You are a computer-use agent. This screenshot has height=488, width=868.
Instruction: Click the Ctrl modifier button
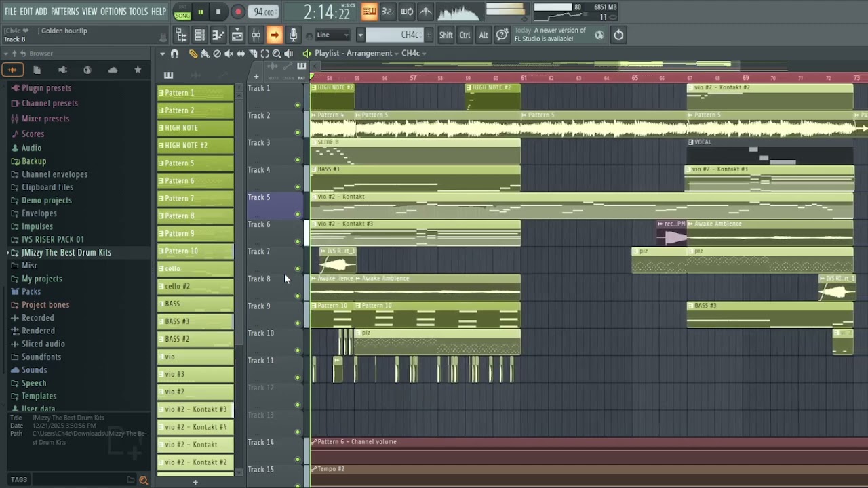(465, 35)
